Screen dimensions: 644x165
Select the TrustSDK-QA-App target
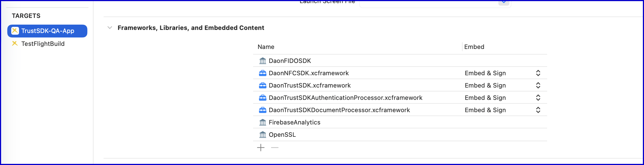[x=48, y=31]
